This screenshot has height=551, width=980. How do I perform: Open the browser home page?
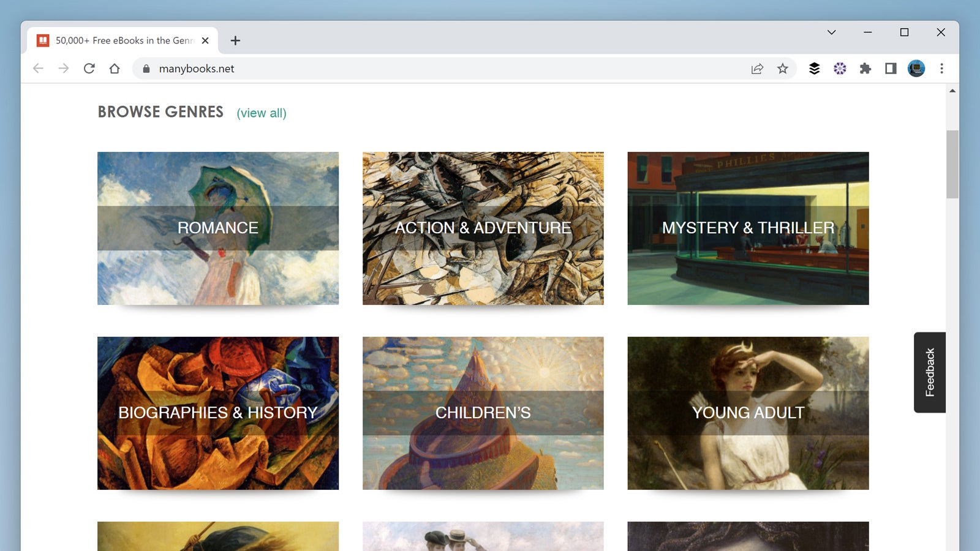[115, 69]
